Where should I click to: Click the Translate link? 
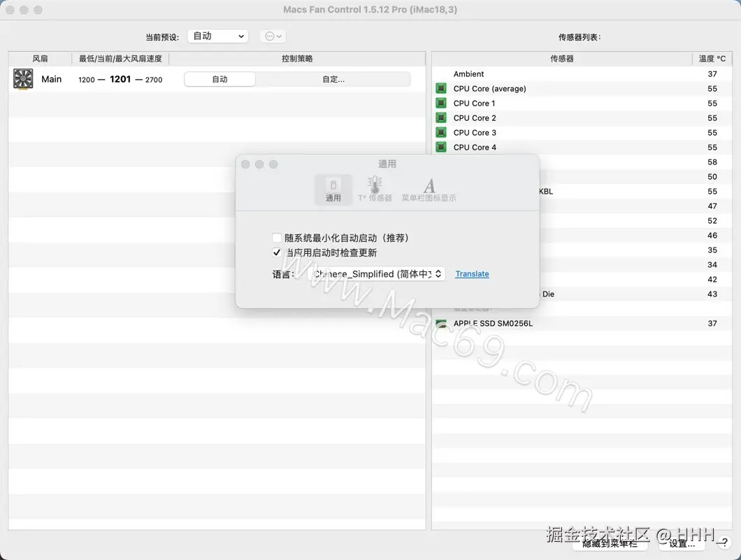coord(472,274)
